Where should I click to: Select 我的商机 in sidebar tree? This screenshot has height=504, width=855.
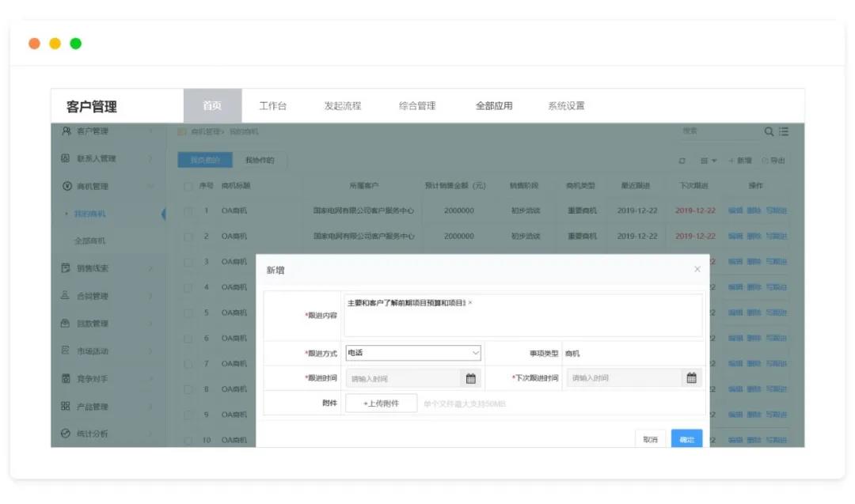(x=90, y=214)
